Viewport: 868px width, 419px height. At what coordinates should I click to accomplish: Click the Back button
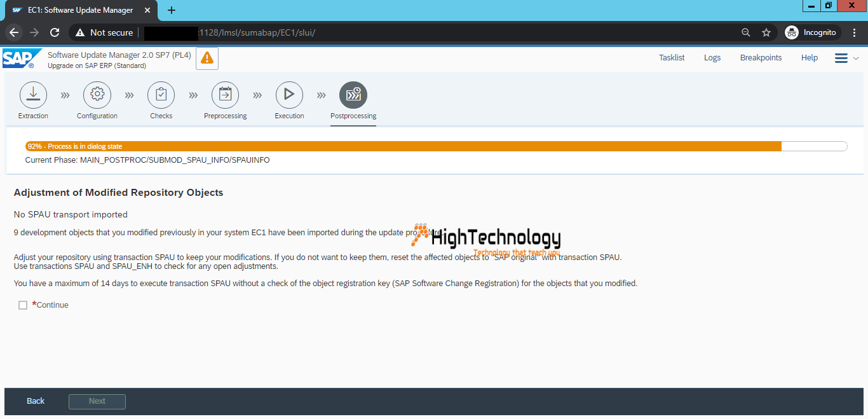point(36,401)
